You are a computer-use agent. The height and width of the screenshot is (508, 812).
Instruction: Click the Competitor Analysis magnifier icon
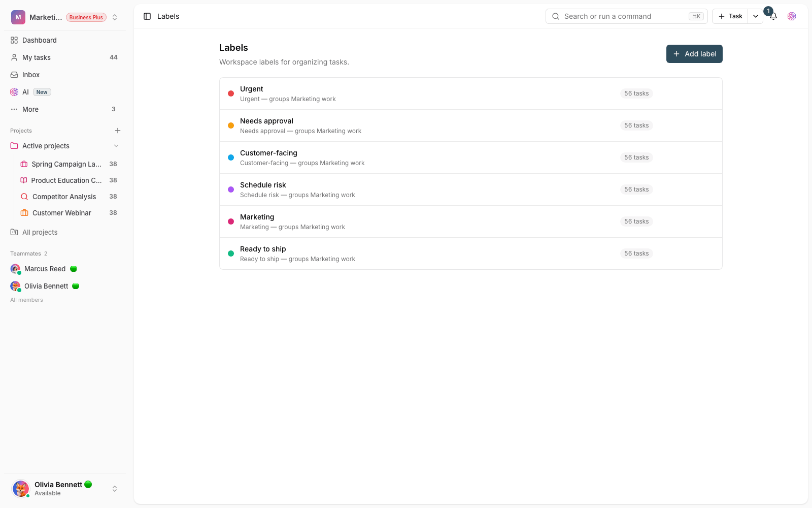click(x=24, y=197)
